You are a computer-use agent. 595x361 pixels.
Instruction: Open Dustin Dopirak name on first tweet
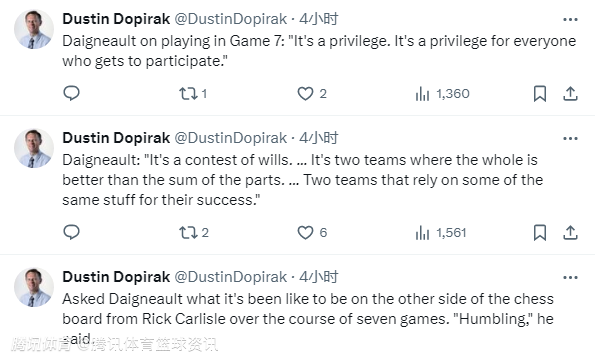[x=116, y=19]
